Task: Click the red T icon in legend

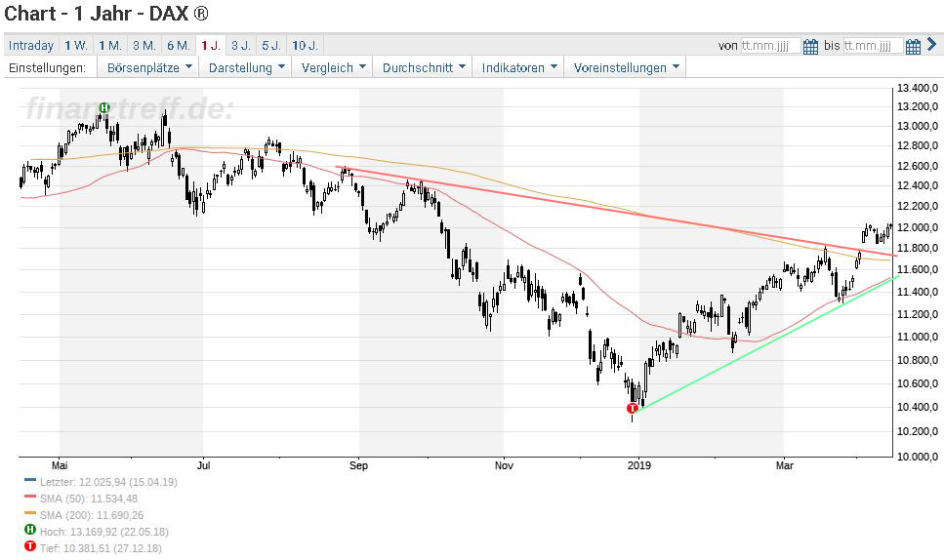Action: coord(30,546)
